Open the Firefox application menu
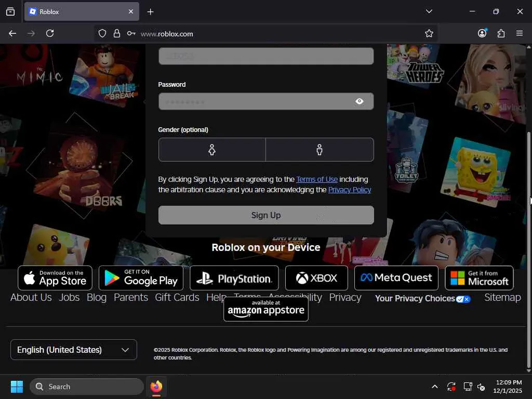 click(x=520, y=33)
